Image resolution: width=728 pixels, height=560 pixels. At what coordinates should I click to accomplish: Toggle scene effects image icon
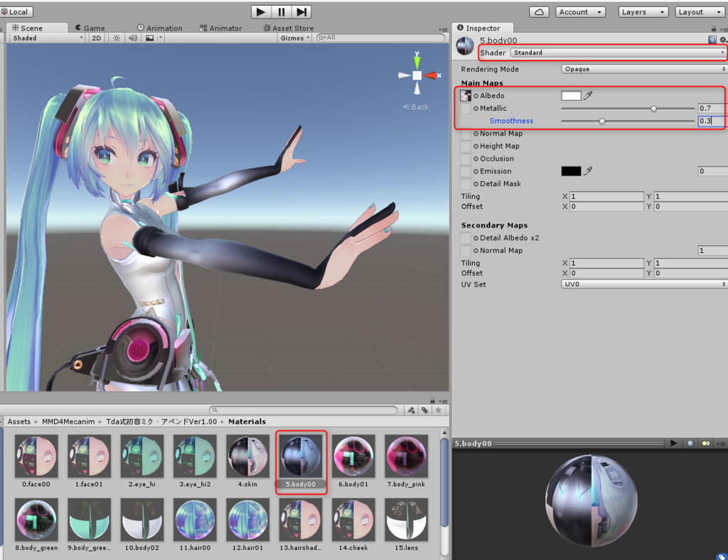point(150,38)
